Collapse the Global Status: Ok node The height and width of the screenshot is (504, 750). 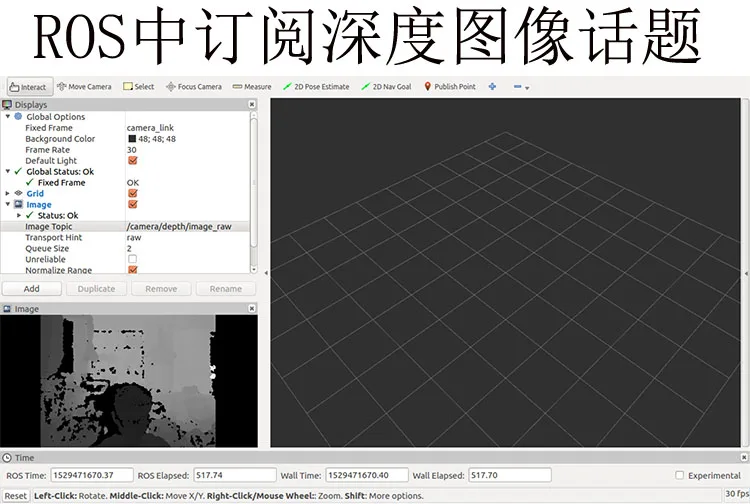point(8,171)
